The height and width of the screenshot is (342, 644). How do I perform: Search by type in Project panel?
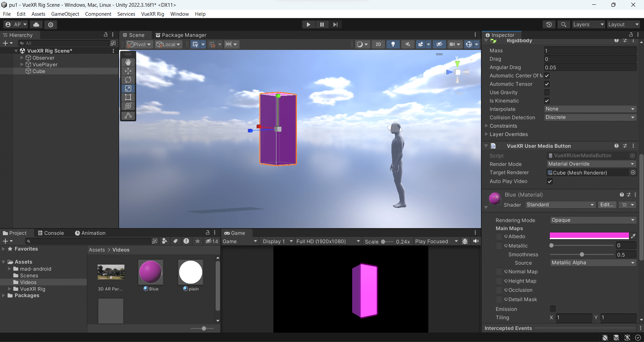tap(165, 241)
